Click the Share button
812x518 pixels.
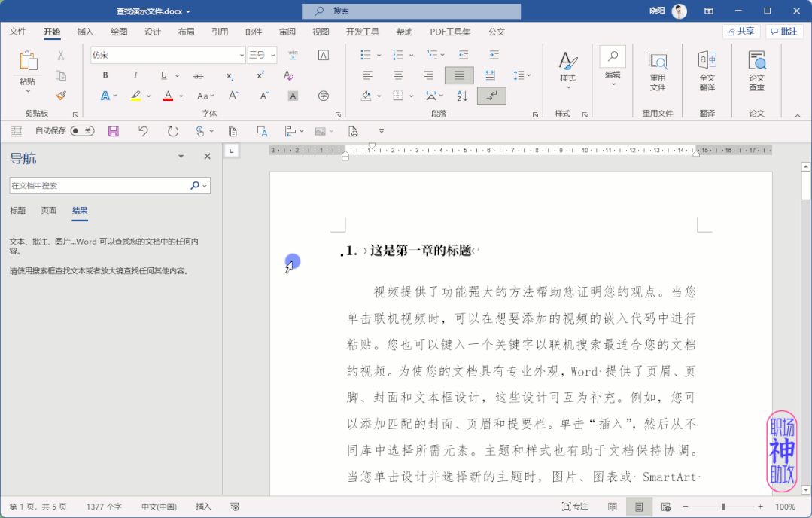[x=741, y=32]
